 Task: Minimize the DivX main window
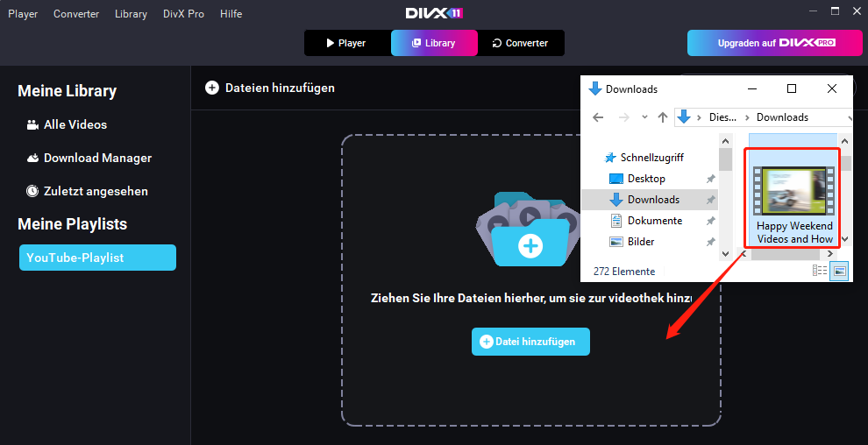[812, 11]
